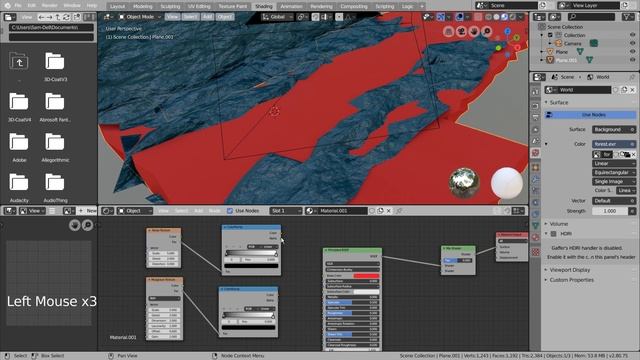This screenshot has height=360, width=640.
Task: Hide Plane.001 with eye icon
Action: [632, 60]
